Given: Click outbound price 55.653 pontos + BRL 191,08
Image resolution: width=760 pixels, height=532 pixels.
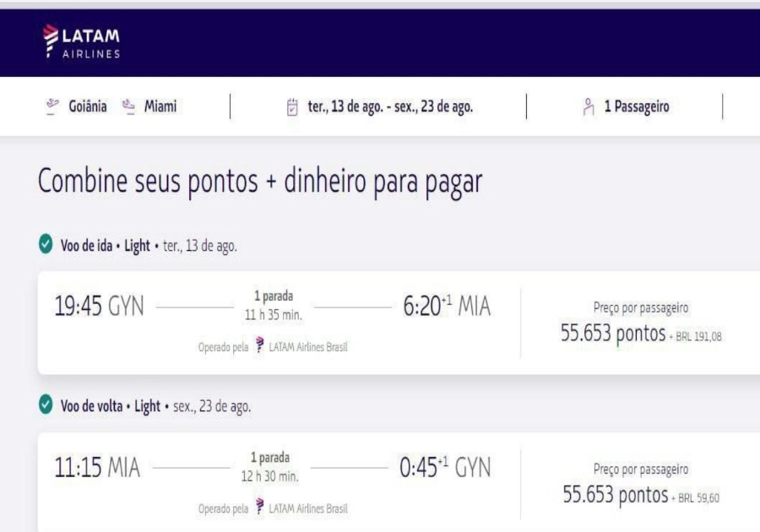Looking at the screenshot, I should pos(641,334).
